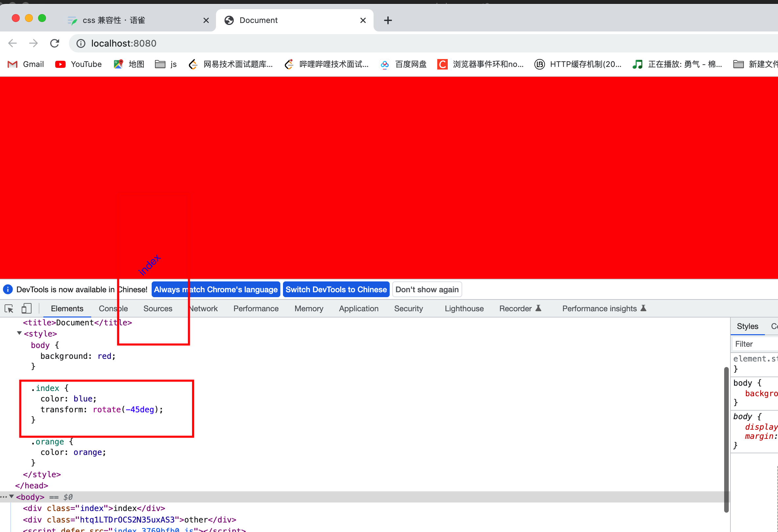Select the Document browser tab

294,20
